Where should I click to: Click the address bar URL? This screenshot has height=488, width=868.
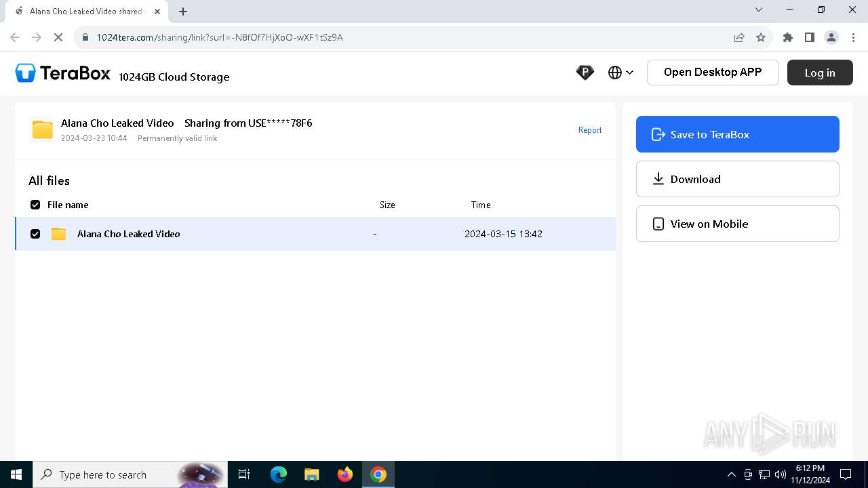click(220, 37)
